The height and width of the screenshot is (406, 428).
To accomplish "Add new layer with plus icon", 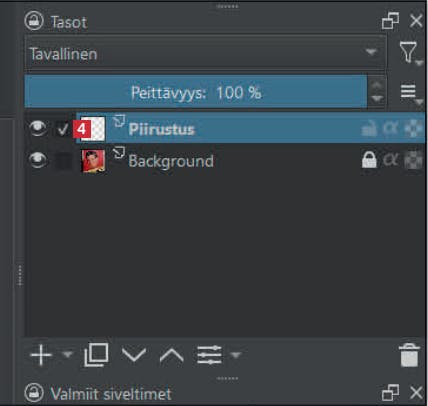I will 41,355.
